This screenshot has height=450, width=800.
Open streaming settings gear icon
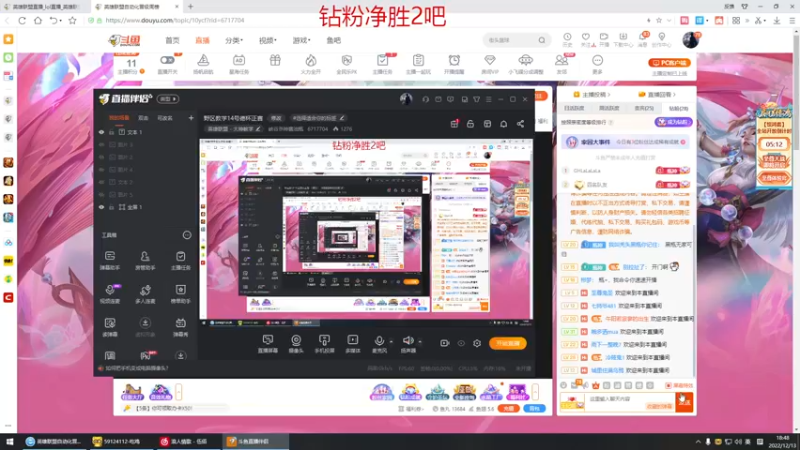pos(477,343)
